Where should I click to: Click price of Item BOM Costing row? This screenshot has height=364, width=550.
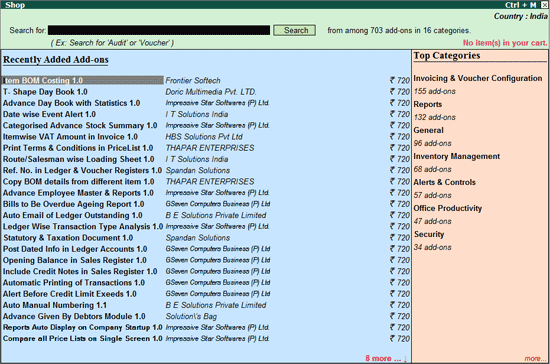400,80
